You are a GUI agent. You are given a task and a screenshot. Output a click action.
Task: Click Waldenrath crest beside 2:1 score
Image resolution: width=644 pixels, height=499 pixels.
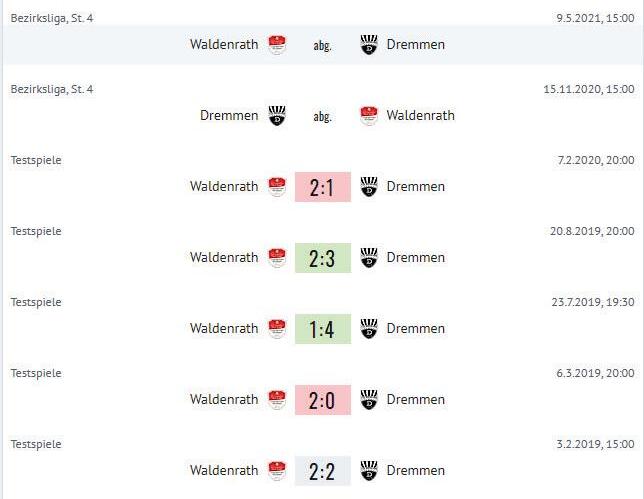pos(277,187)
